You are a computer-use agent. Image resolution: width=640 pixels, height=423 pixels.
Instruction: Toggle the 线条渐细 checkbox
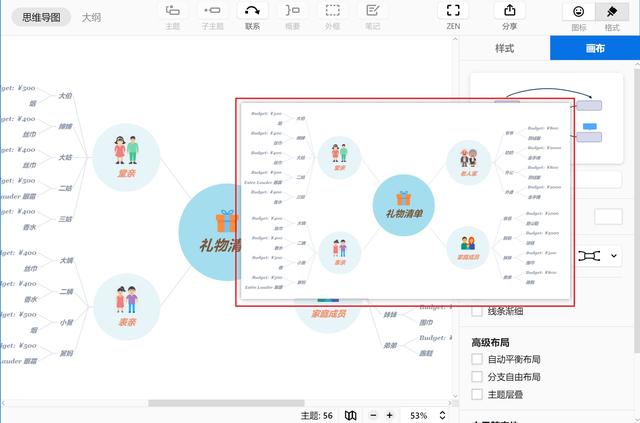[477, 312]
